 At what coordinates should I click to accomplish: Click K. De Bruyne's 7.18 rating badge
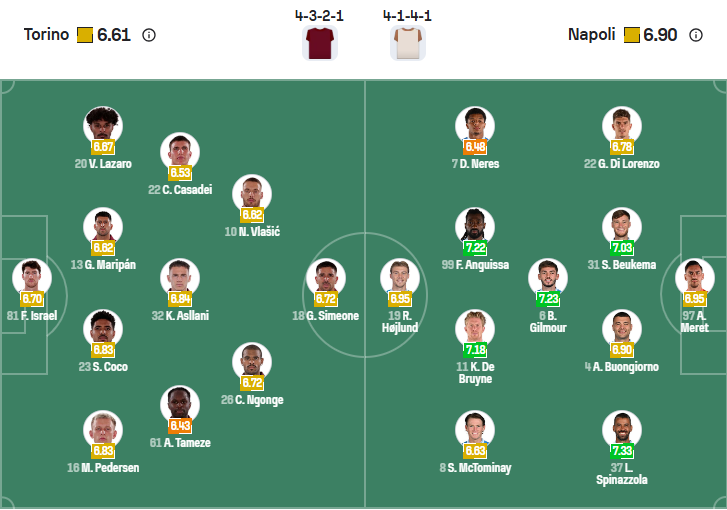coord(475,350)
